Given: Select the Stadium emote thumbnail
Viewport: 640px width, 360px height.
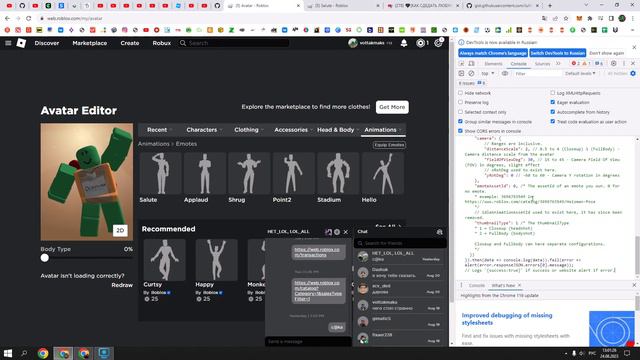Looking at the screenshot, I should [x=338, y=173].
